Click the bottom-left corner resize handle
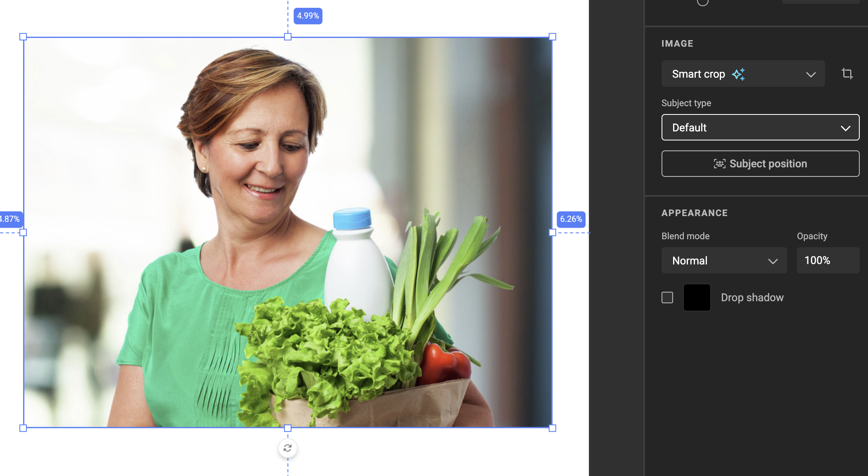Screen dimensions: 868x476 pos(23,428)
